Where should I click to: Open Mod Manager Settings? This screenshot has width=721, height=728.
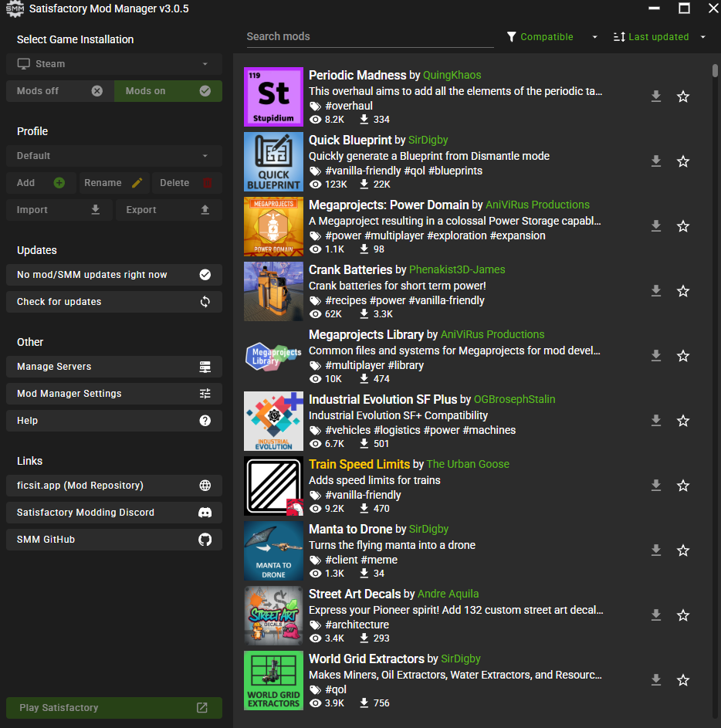[114, 394]
